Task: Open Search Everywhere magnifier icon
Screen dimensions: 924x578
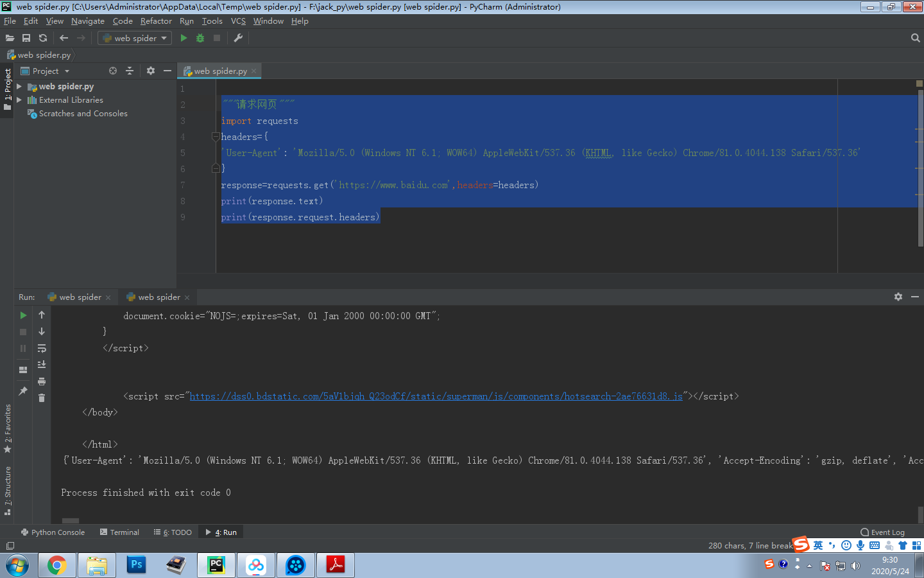Action: (916, 38)
